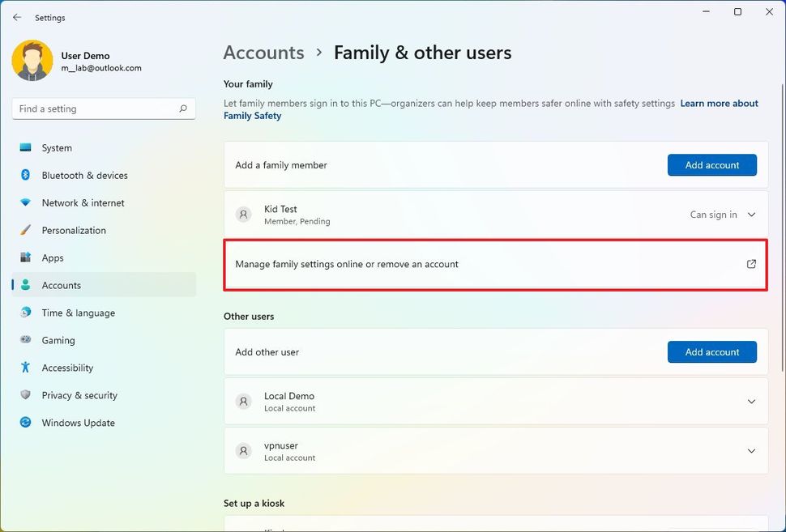Go to Personalization settings
Viewport: 786px width, 532px height.
[74, 230]
